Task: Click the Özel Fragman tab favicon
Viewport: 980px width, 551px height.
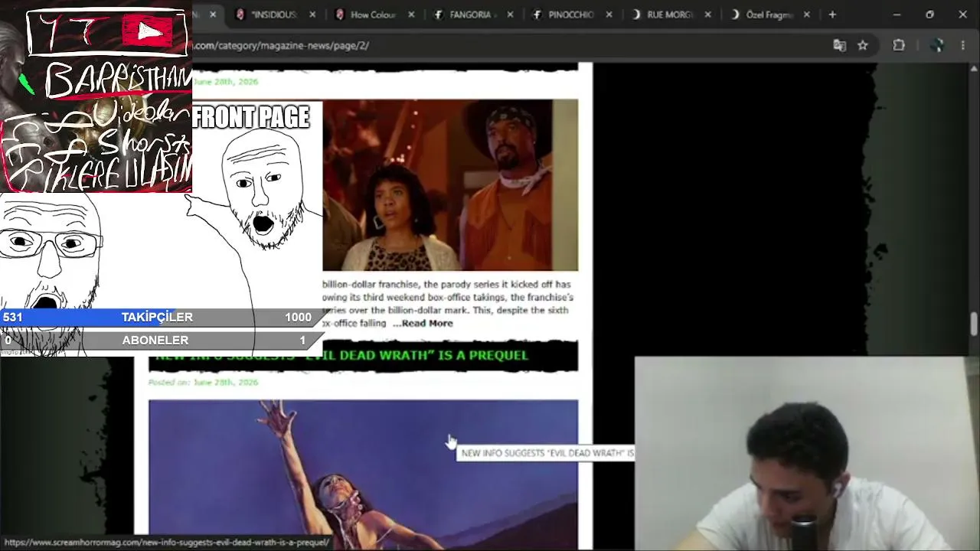Action: coord(735,15)
